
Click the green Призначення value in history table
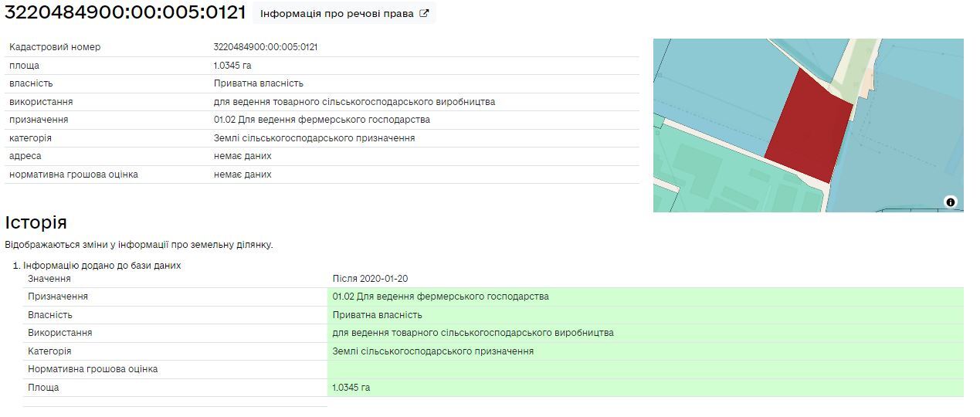441,297
